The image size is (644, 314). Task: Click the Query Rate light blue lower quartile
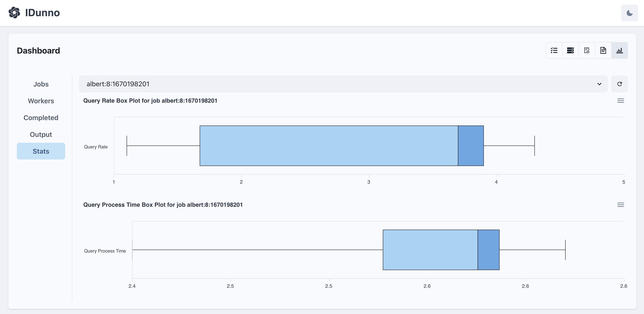pyautogui.click(x=329, y=146)
